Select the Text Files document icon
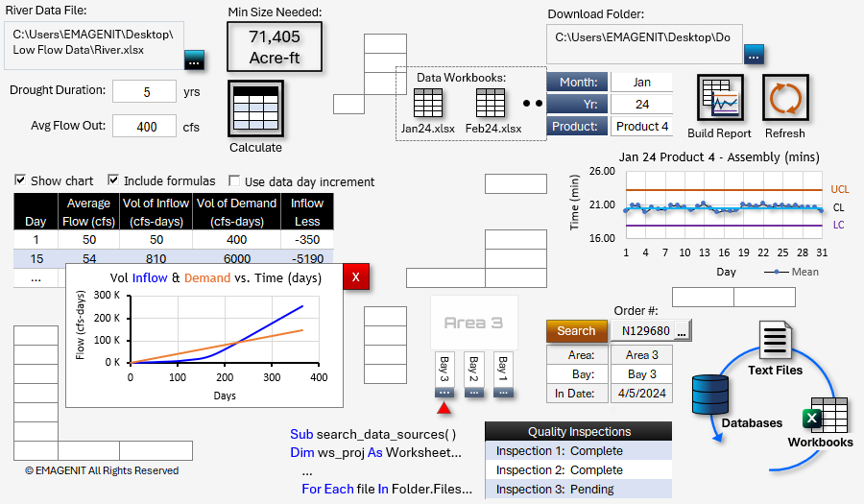This screenshot has height=504, width=864. pyautogui.click(x=774, y=342)
